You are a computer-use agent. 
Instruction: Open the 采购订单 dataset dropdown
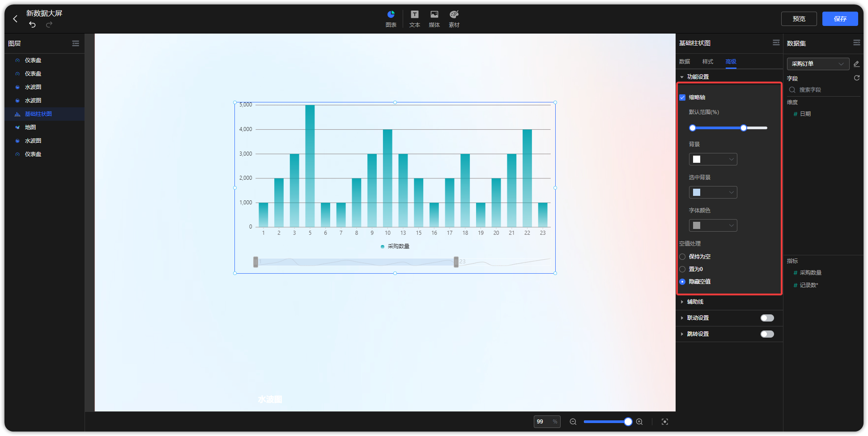coord(818,64)
